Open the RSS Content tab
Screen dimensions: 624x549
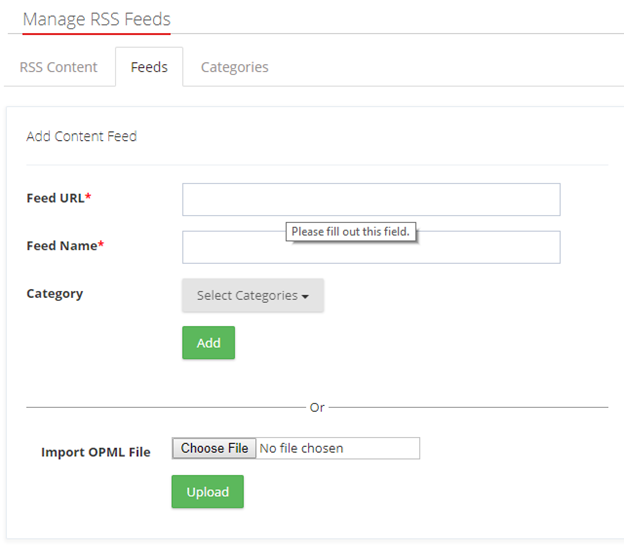click(59, 67)
